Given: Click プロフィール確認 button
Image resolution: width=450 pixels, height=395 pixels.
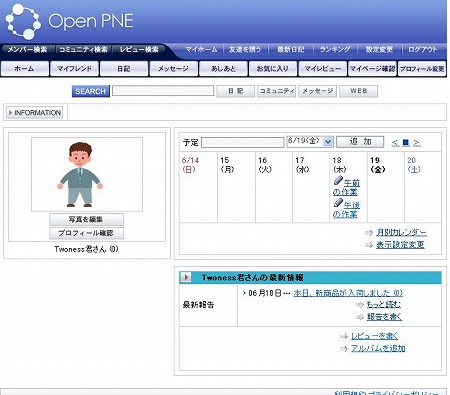Looking at the screenshot, I should click(86, 233).
